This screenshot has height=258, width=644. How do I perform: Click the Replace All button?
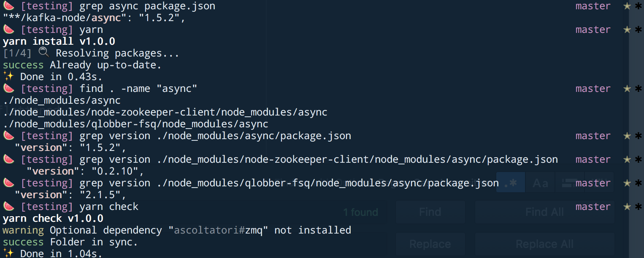pyautogui.click(x=544, y=245)
